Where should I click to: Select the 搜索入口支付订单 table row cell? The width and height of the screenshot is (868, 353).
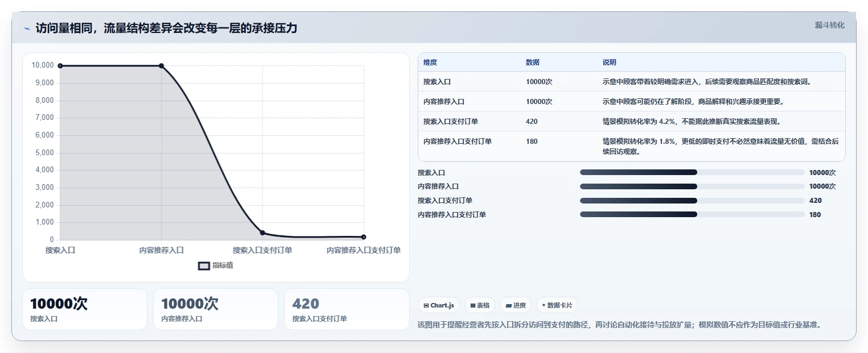pos(451,122)
